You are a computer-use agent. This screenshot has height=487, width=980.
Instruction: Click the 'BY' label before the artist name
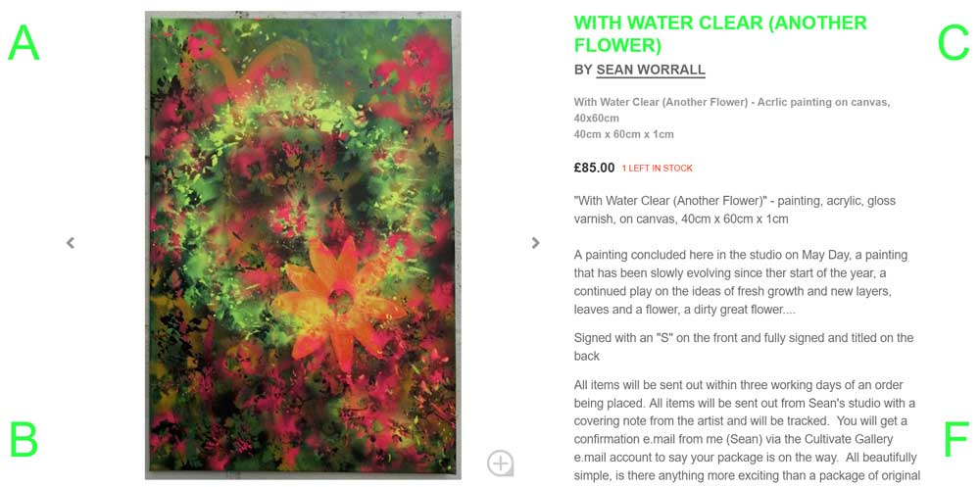[583, 70]
